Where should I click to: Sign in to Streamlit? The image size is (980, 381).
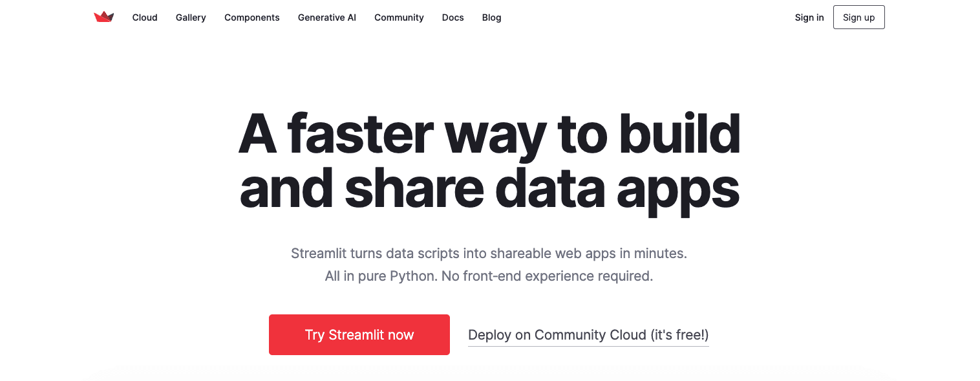click(809, 17)
